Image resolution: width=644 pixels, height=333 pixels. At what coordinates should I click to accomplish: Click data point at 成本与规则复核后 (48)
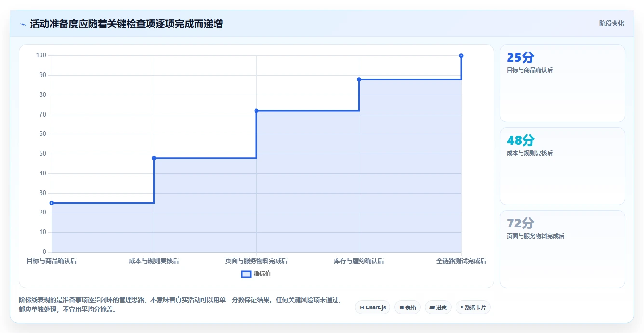(154, 158)
